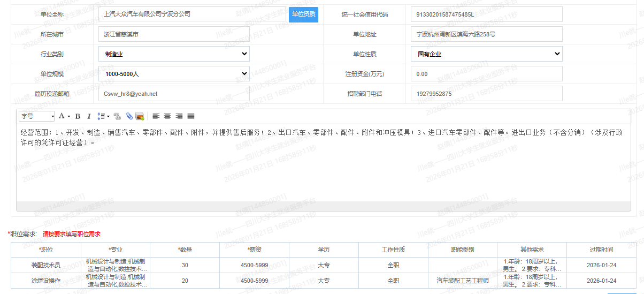Align text right in the editor

pyautogui.click(x=179, y=116)
